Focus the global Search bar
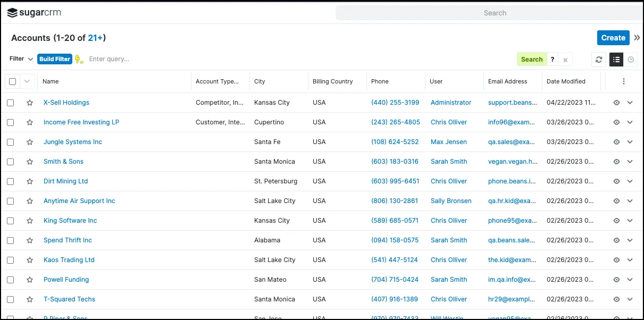This screenshot has width=644, height=320. click(489, 13)
